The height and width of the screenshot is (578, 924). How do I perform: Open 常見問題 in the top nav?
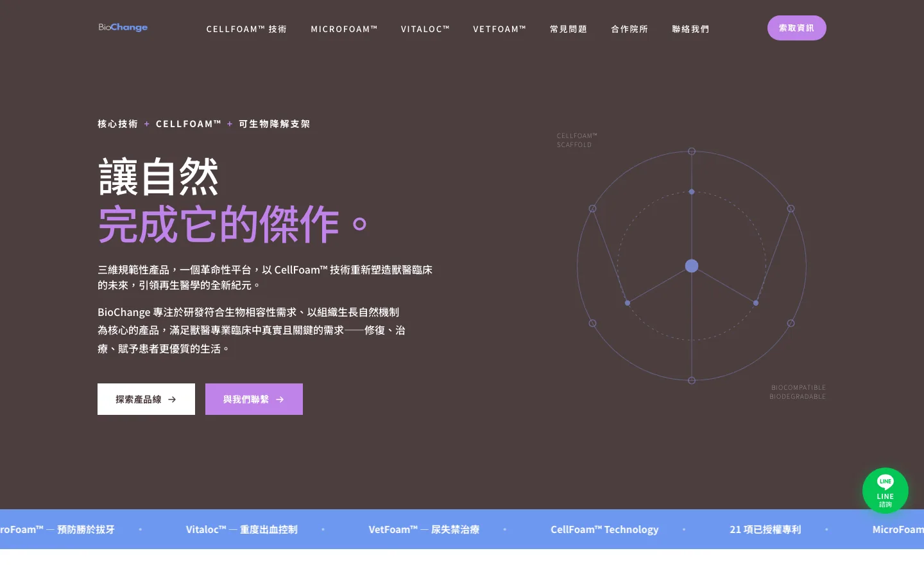[569, 29]
